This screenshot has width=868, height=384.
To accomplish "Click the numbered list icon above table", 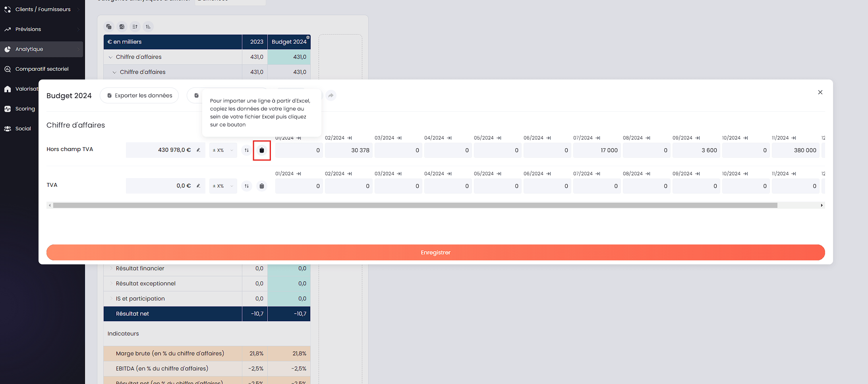I will coord(148,27).
